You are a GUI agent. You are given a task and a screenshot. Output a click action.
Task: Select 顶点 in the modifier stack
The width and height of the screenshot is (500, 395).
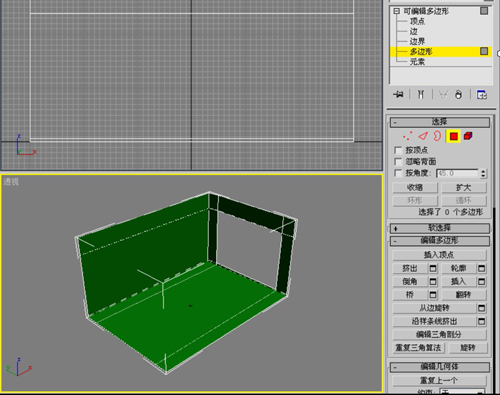point(417,21)
